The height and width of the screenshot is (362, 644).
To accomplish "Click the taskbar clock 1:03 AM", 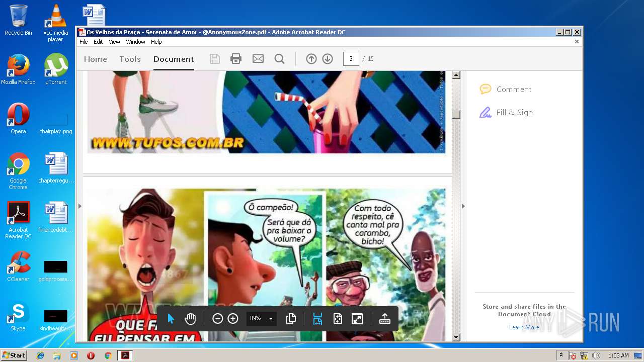I will tap(618, 355).
